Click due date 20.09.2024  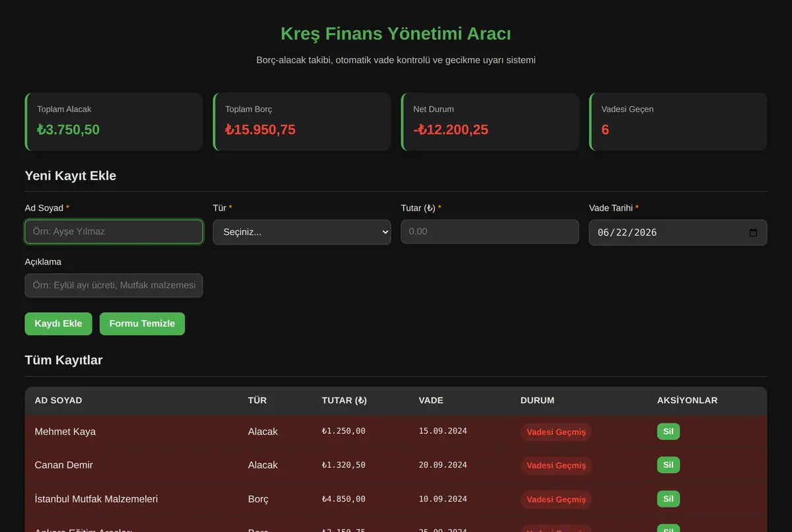coord(443,465)
